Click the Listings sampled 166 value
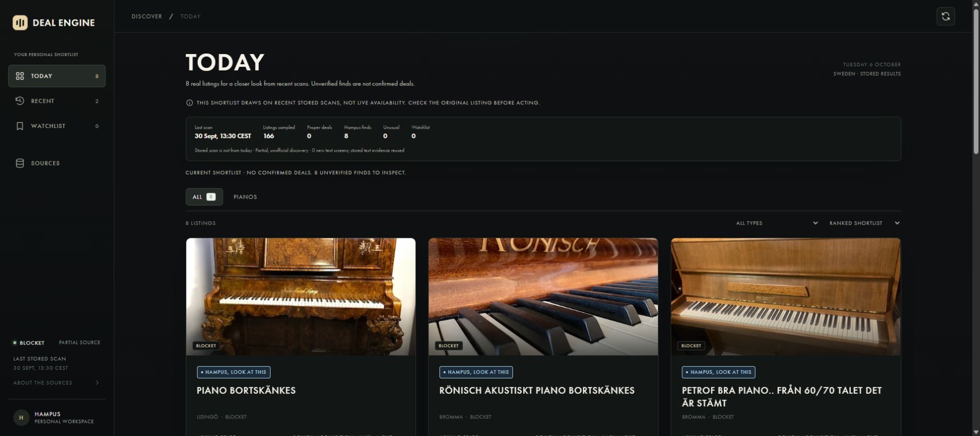Screen dimensions: 980x436 click(269, 136)
